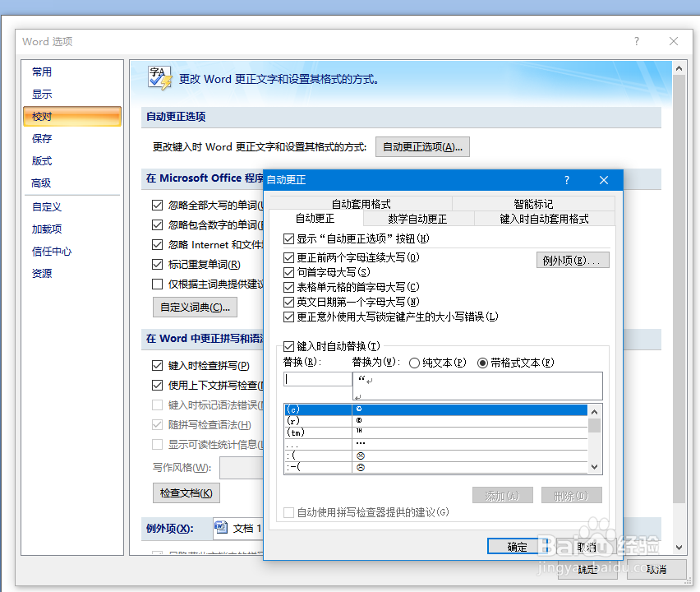Viewport: 700px width, 592px height.
Task: Select 版式 in Word 选项 sidebar
Action: pyautogui.click(x=71, y=161)
